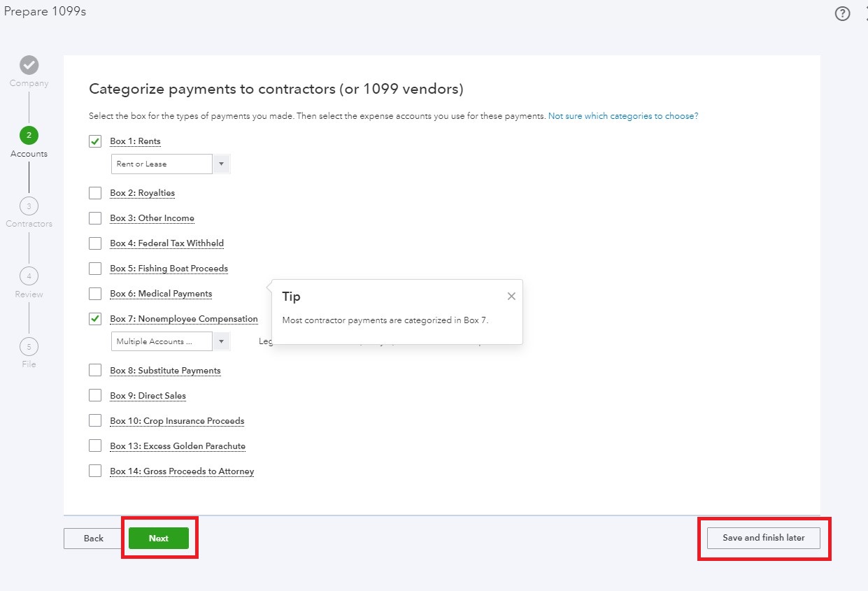This screenshot has width=868, height=591.
Task: Expand the Rent or Lease account dropdown
Action: 221,164
